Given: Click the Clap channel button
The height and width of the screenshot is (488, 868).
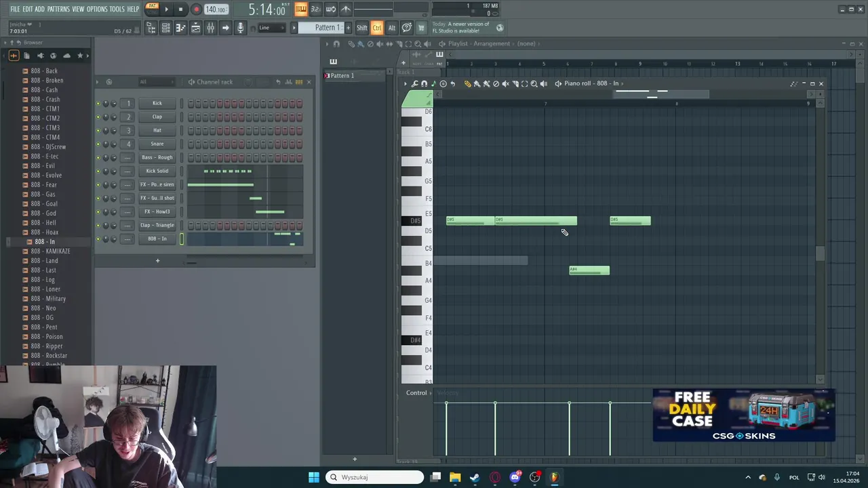Looking at the screenshot, I should 157,117.
